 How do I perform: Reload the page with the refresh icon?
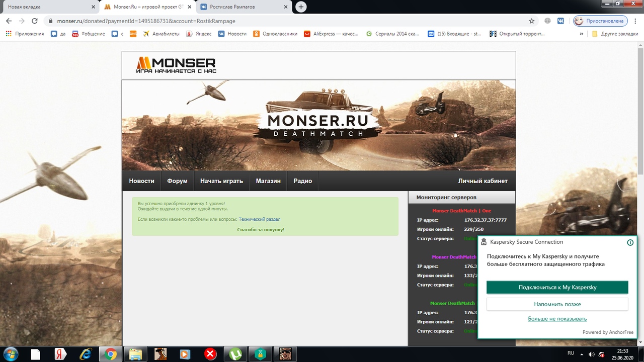pyautogui.click(x=35, y=21)
